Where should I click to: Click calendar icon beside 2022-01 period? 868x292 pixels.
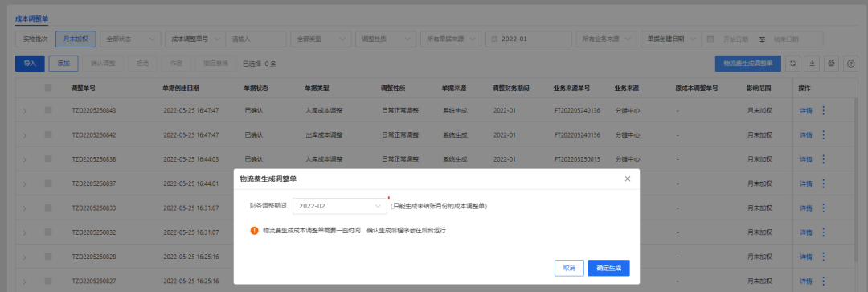point(495,39)
